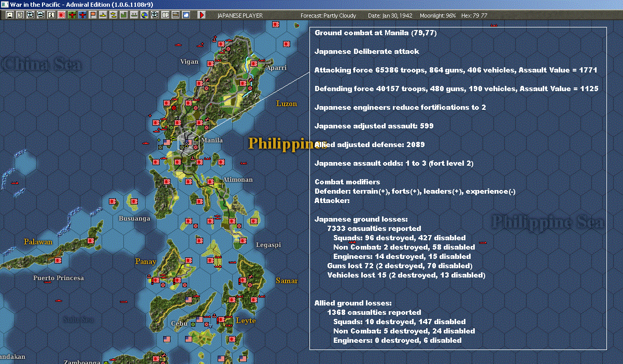Select the US flag unit west of Manila
This screenshot has width=623, height=364.
[x=167, y=142]
